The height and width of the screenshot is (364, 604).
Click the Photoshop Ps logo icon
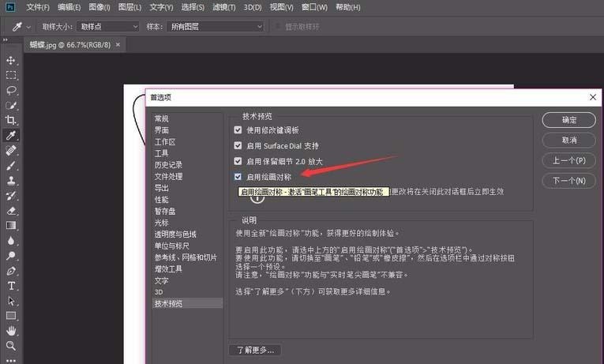(10, 7)
